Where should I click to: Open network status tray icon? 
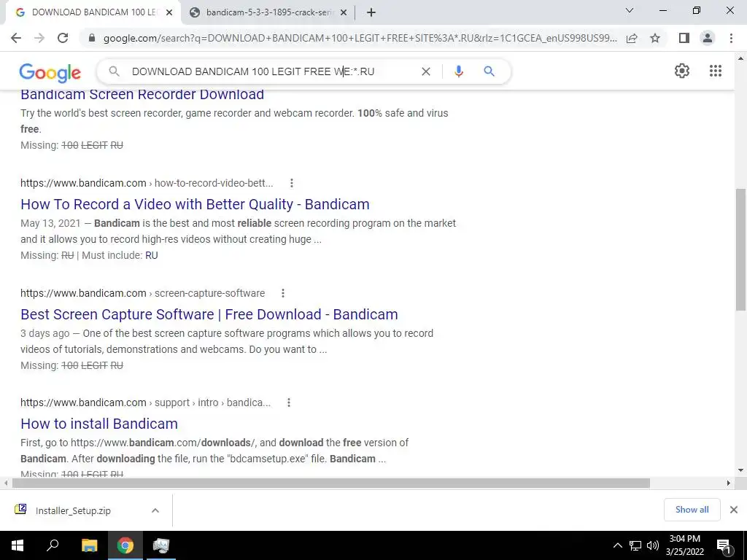pos(635,545)
